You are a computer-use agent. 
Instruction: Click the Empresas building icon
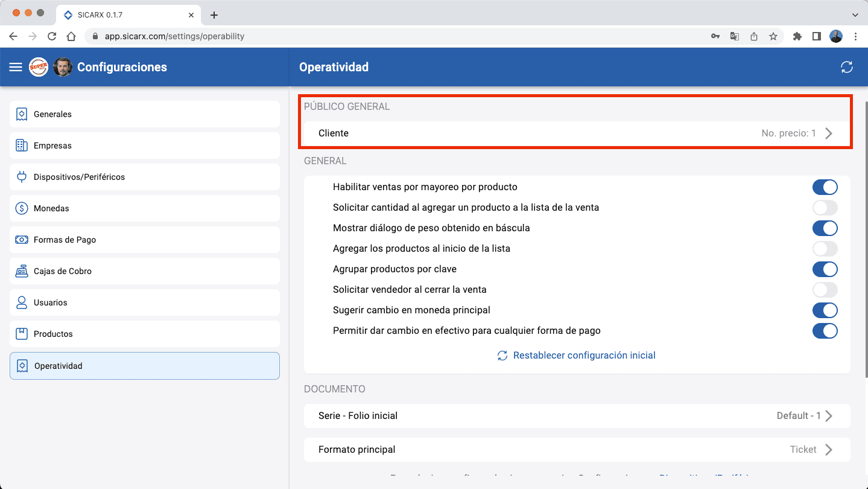[22, 145]
